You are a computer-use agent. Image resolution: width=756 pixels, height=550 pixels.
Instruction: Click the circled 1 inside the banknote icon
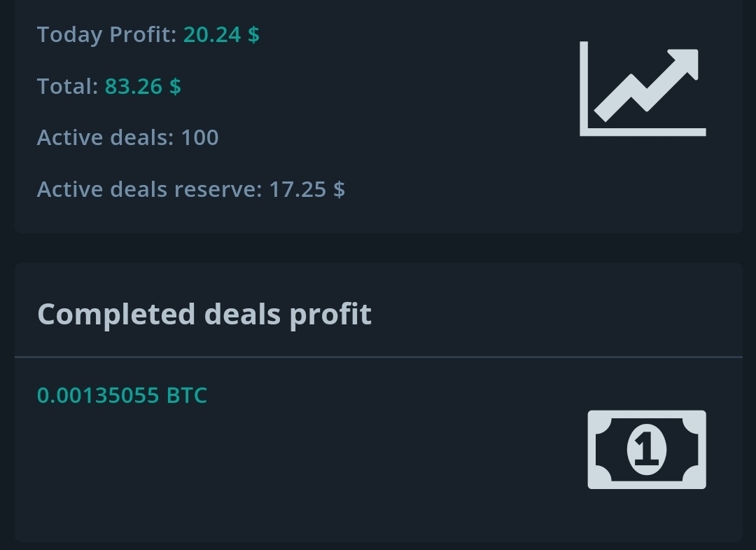pyautogui.click(x=645, y=449)
